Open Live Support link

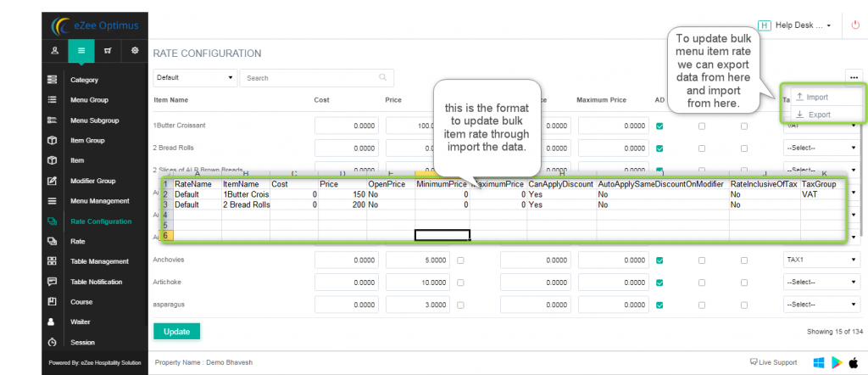click(x=773, y=362)
